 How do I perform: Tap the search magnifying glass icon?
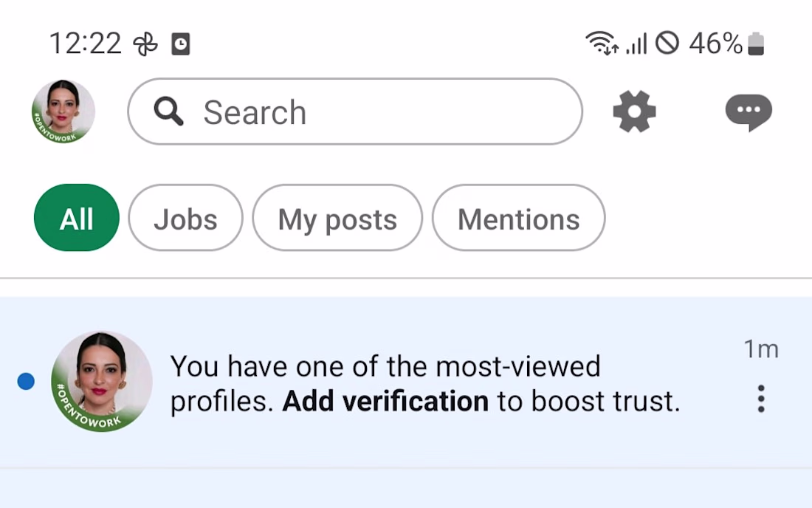(169, 112)
